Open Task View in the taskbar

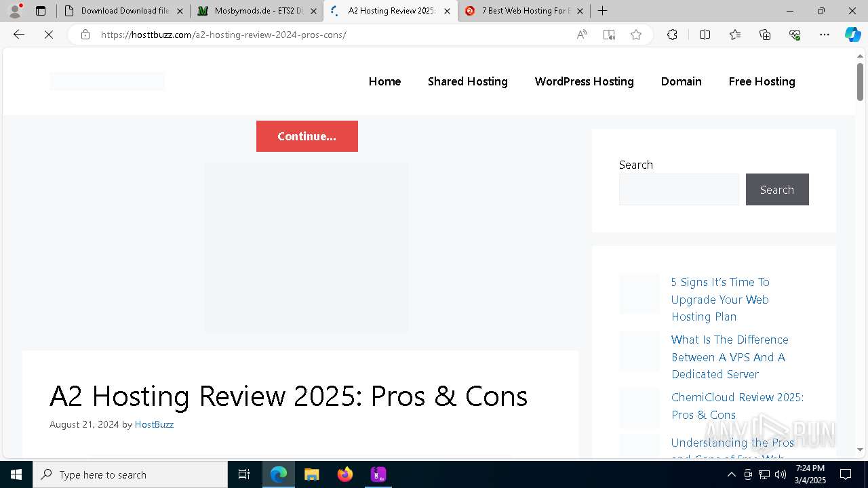click(x=244, y=474)
